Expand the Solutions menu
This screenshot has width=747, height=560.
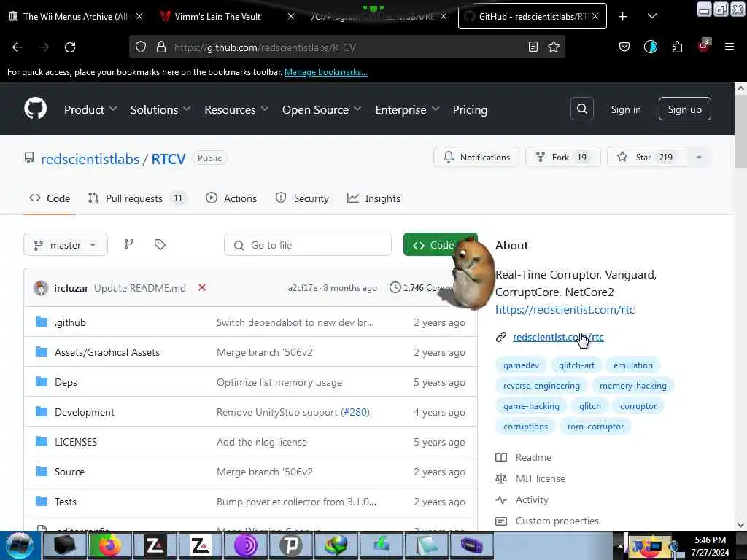[160, 109]
